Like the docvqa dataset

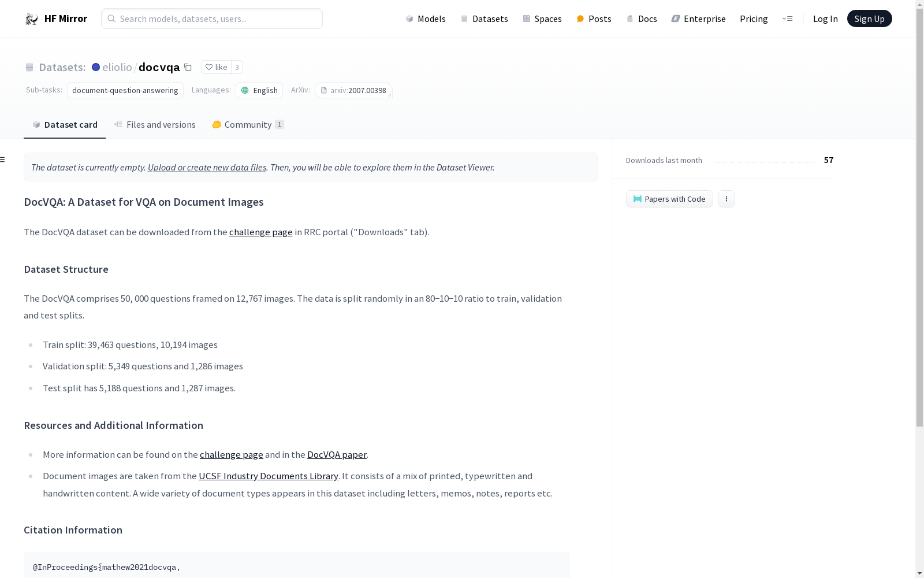[x=217, y=67]
